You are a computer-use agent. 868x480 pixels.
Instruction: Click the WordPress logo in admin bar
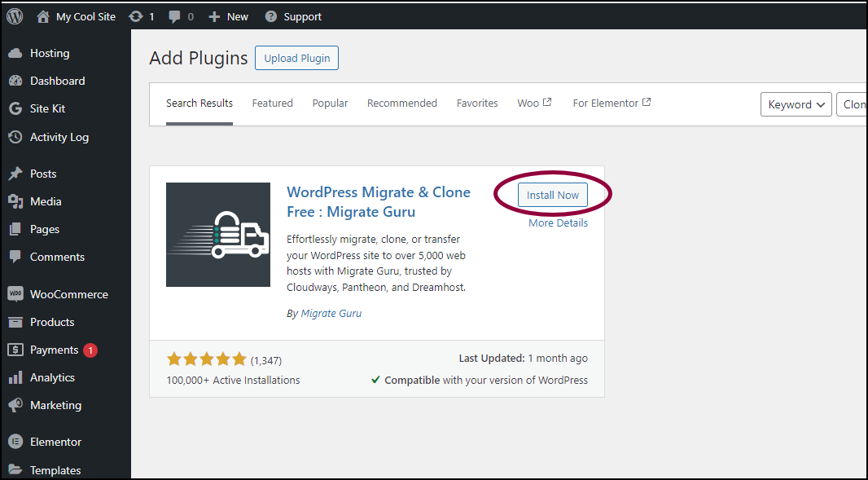(15, 16)
